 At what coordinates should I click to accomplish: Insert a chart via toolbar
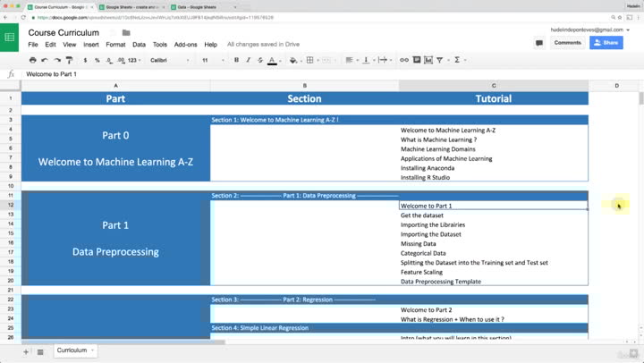428,60
